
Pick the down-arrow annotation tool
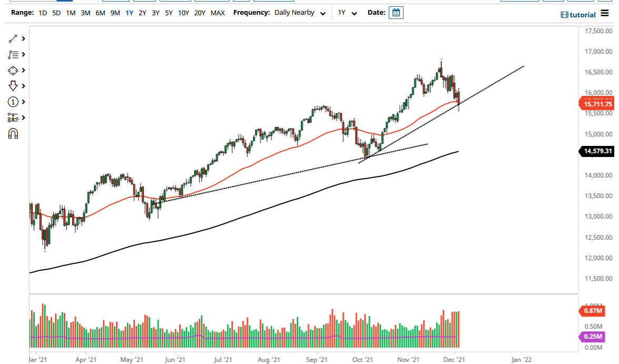13,86
